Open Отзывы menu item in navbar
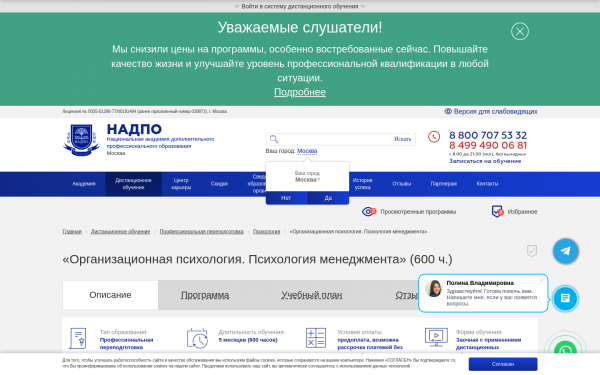Image resolution: width=600 pixels, height=375 pixels. tap(401, 184)
